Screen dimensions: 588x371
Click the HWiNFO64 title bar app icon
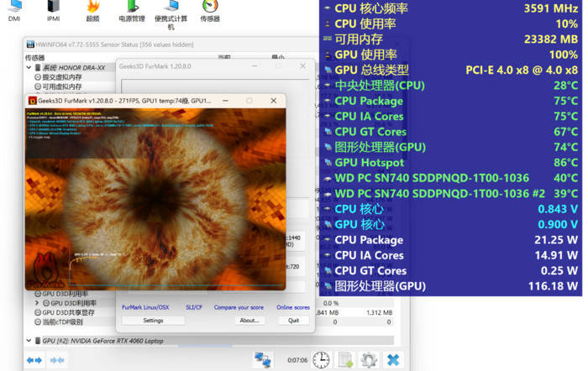pyautogui.click(x=30, y=44)
